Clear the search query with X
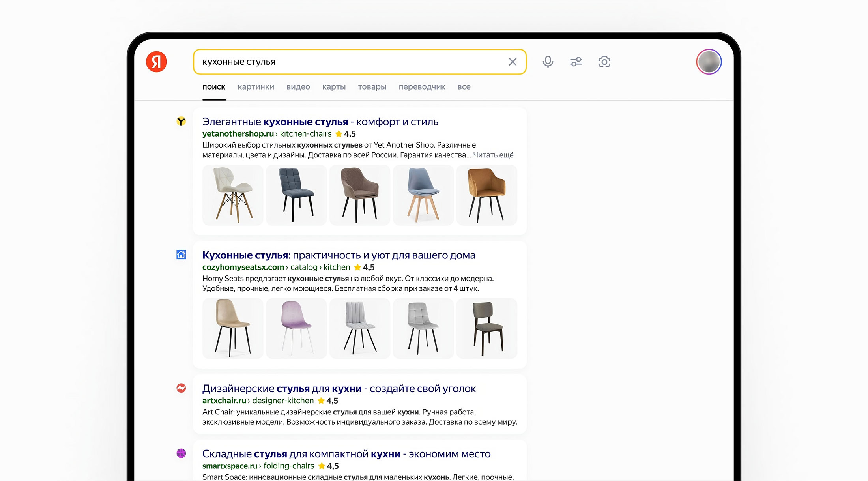This screenshot has height=481, width=868. (513, 62)
